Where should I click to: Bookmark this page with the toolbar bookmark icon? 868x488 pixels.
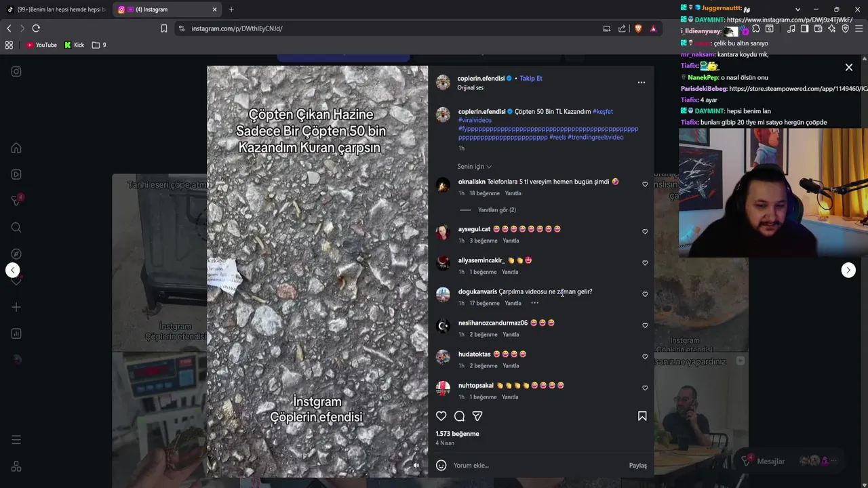[163, 28]
